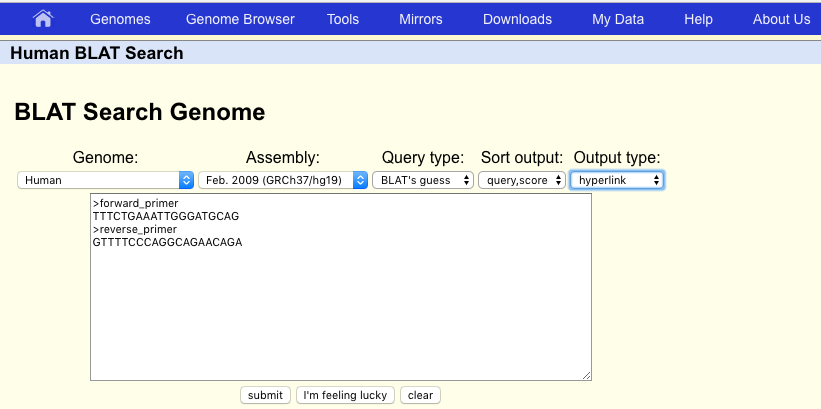Open the Output type hyperlink dropdown
The height and width of the screenshot is (409, 821).
pyautogui.click(x=617, y=180)
